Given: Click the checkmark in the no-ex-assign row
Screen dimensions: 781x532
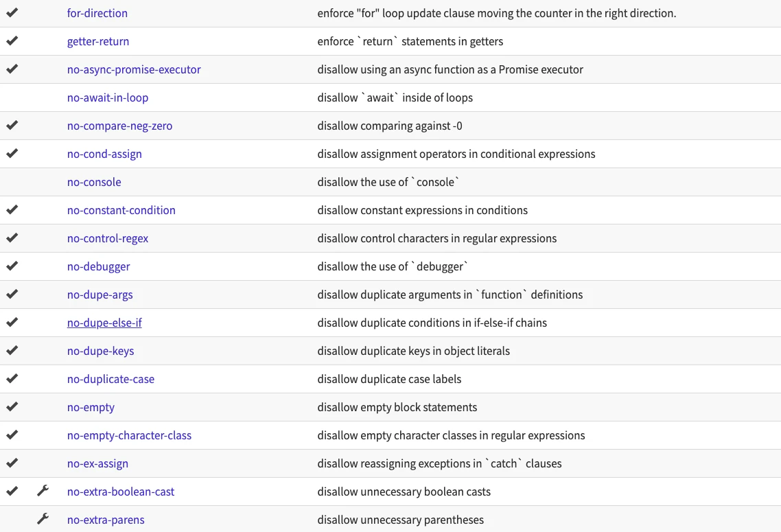Looking at the screenshot, I should tap(12, 463).
